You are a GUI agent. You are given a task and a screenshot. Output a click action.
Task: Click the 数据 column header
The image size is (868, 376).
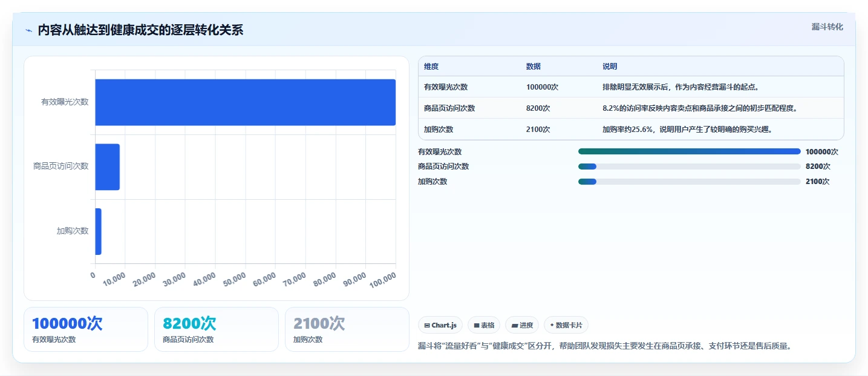click(x=534, y=66)
